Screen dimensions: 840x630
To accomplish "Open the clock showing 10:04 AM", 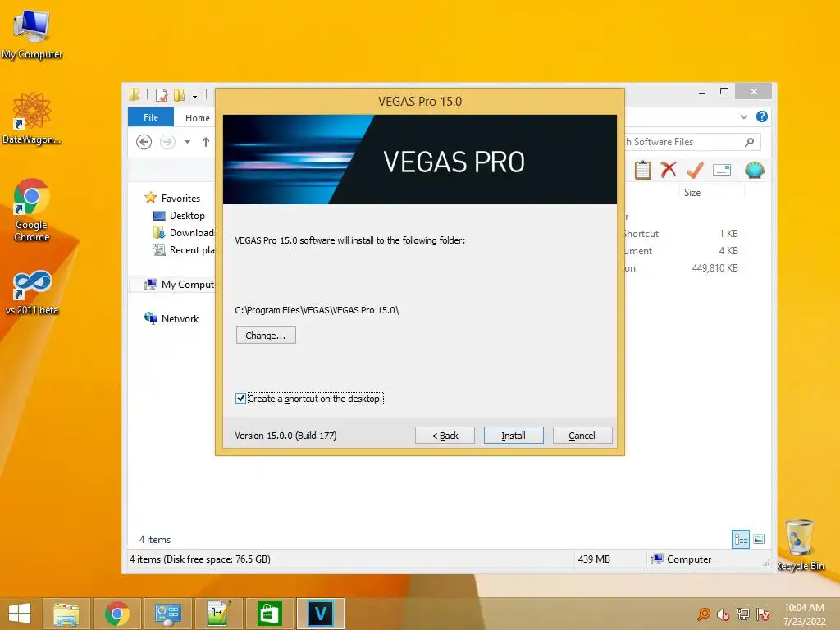I will pos(804,614).
